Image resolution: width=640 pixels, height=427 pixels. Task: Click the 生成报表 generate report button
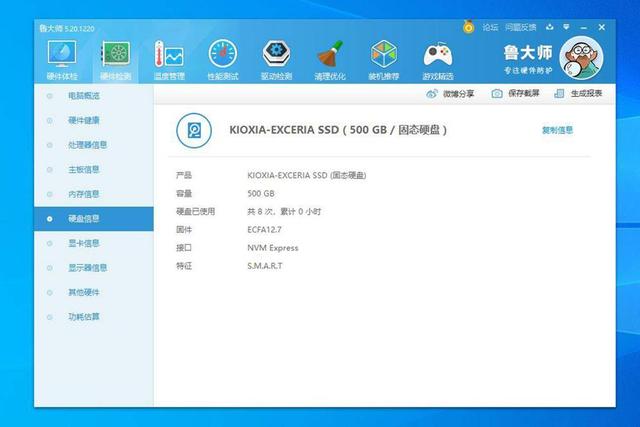pos(578,93)
